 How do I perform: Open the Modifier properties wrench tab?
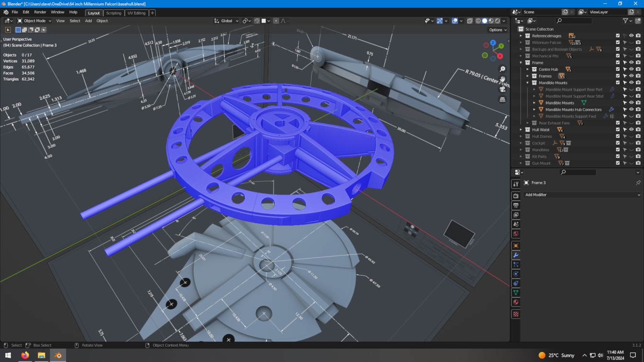pyautogui.click(x=516, y=255)
